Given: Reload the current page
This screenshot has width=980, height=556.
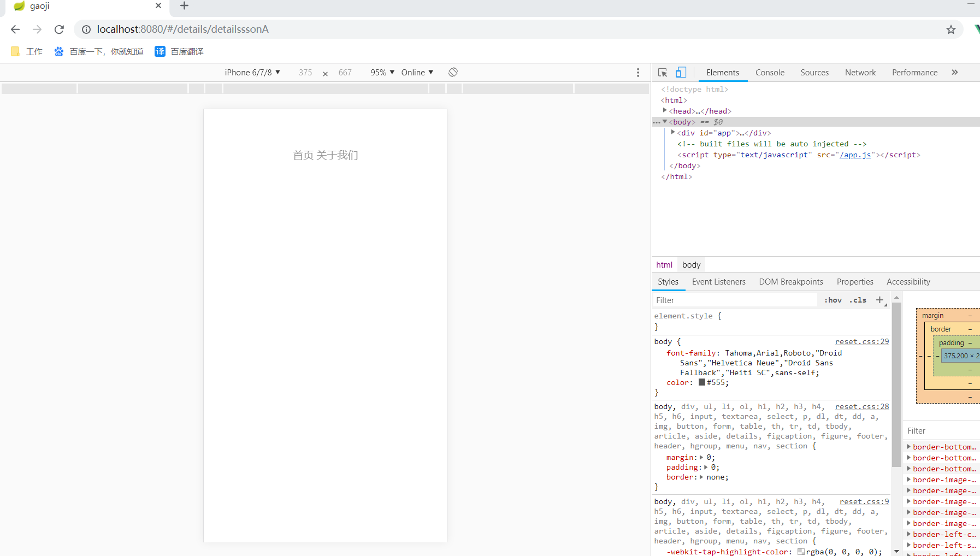Looking at the screenshot, I should pos(59,29).
